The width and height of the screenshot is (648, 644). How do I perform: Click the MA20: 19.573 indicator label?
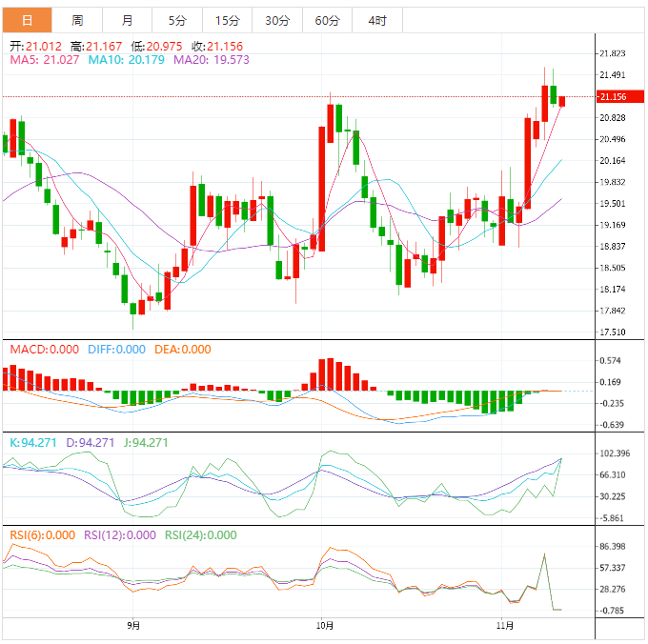(212, 60)
